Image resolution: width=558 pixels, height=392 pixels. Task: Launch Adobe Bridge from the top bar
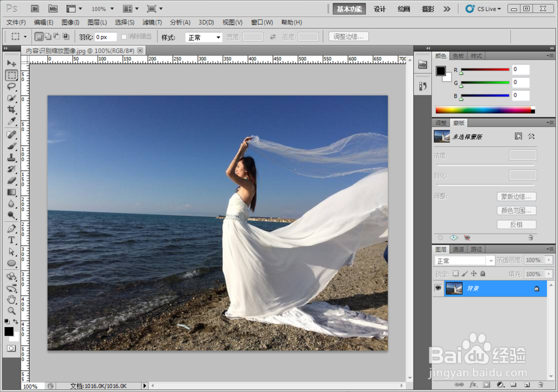[35, 9]
